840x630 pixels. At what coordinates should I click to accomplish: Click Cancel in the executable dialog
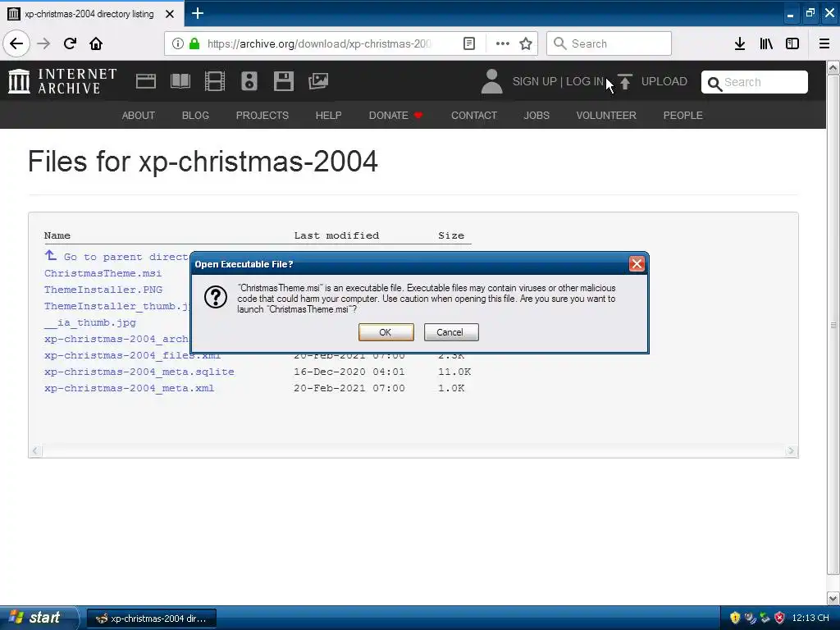(451, 332)
